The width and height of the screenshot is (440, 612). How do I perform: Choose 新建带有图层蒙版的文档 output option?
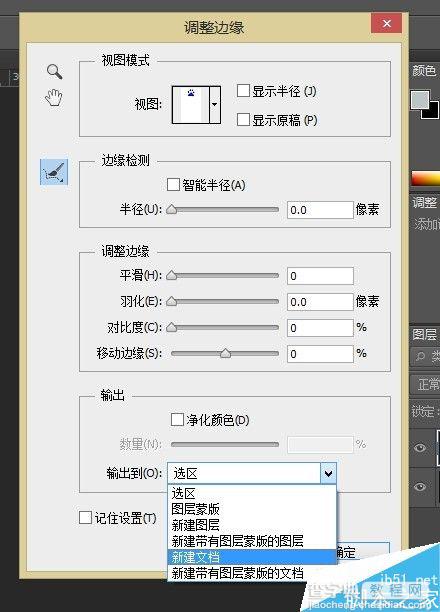pyautogui.click(x=252, y=573)
